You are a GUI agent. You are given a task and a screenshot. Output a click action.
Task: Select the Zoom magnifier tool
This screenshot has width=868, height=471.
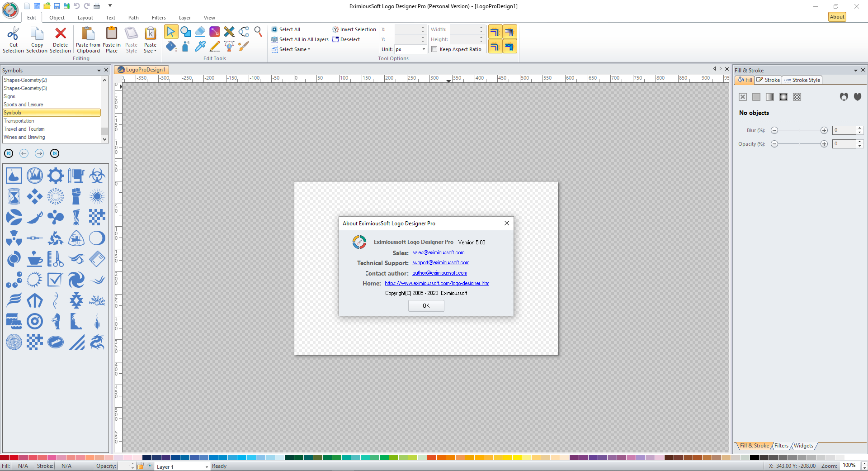click(258, 32)
